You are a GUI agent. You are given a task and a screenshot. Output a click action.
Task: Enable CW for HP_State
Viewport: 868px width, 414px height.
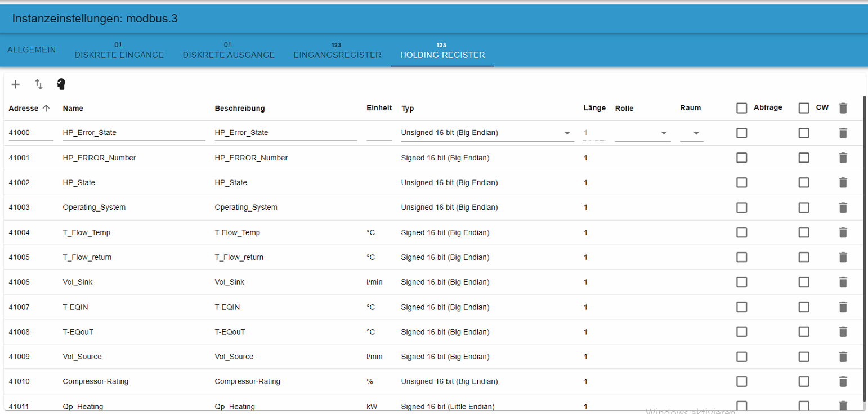pos(804,182)
